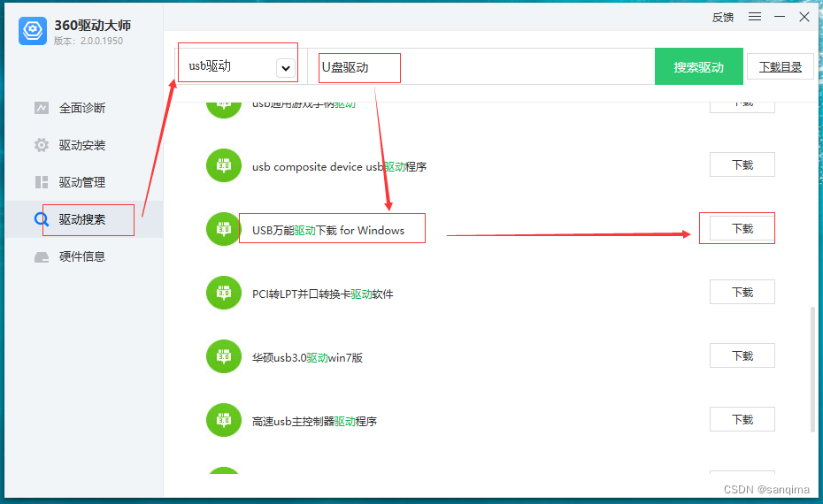Click the version 2.0.0.1950 text

click(x=88, y=41)
